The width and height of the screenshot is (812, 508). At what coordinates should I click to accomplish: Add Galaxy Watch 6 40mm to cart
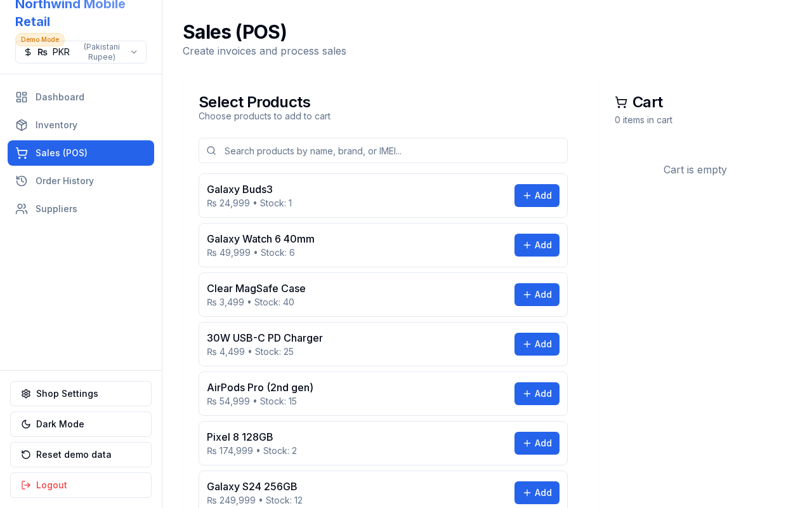pyautogui.click(x=537, y=245)
